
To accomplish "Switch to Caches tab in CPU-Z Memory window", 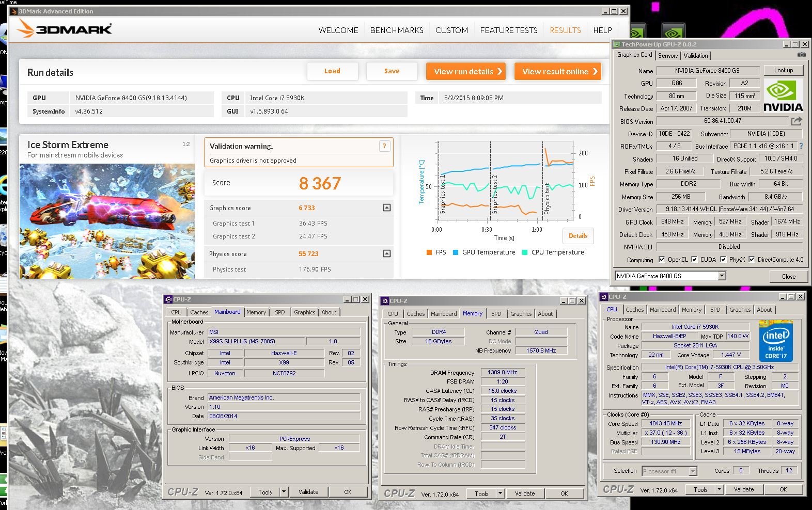I will tap(416, 314).
